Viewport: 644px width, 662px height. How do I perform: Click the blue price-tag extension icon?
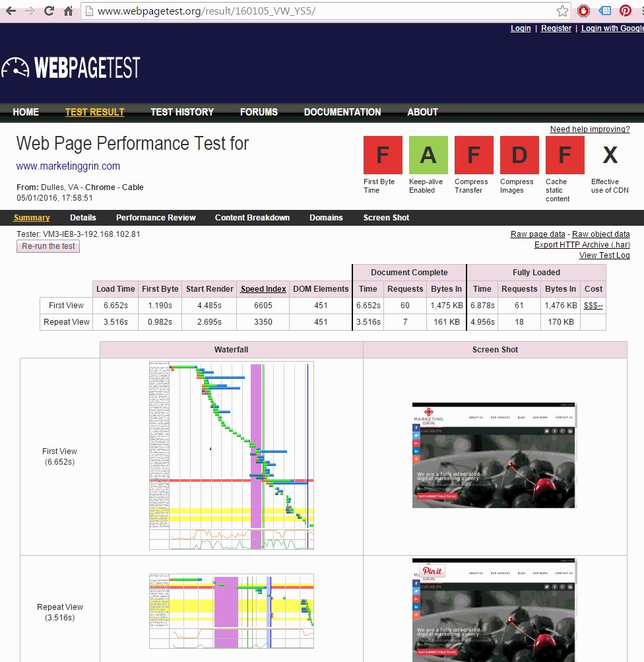[x=604, y=11]
